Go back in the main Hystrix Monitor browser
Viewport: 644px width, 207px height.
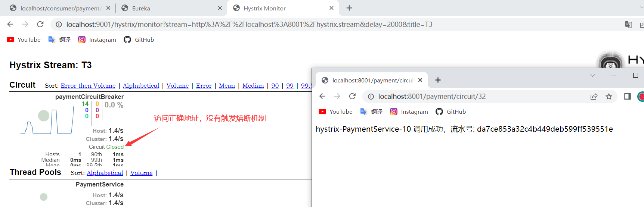tap(10, 24)
